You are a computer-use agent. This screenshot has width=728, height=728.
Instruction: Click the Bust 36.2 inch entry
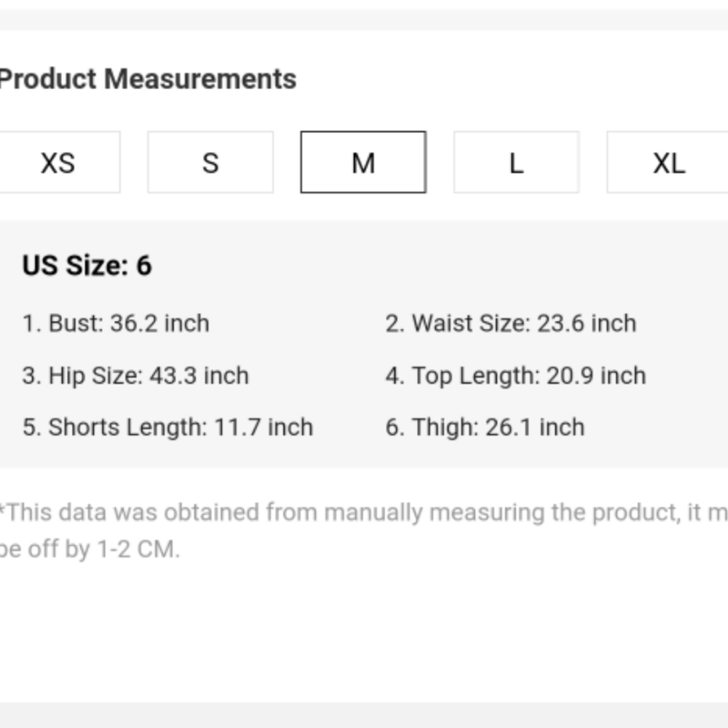[116, 323]
